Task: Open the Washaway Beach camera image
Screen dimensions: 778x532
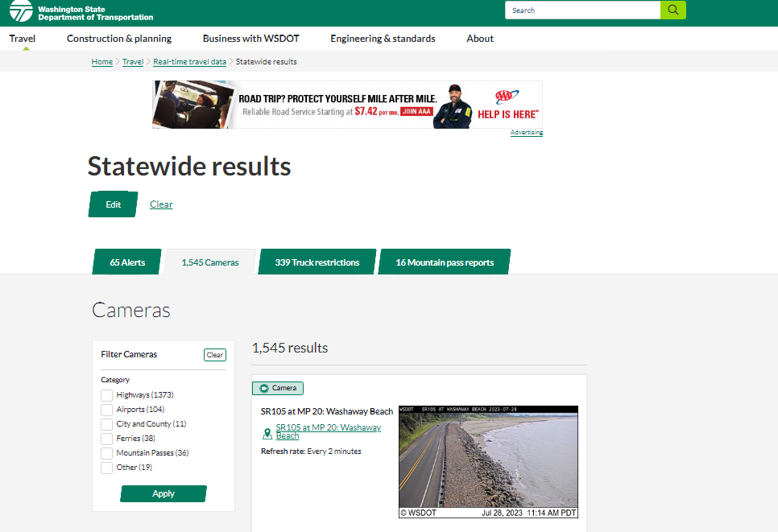Action: point(488,461)
